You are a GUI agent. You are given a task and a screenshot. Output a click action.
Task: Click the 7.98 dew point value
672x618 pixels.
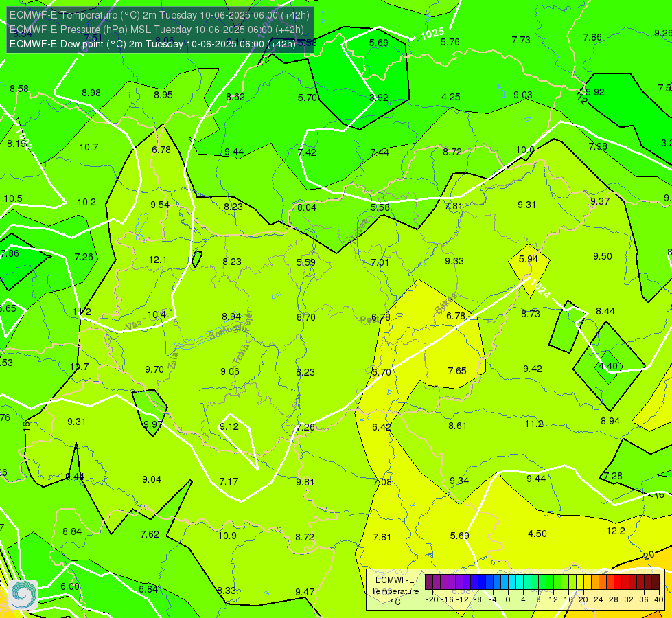[x=598, y=147]
